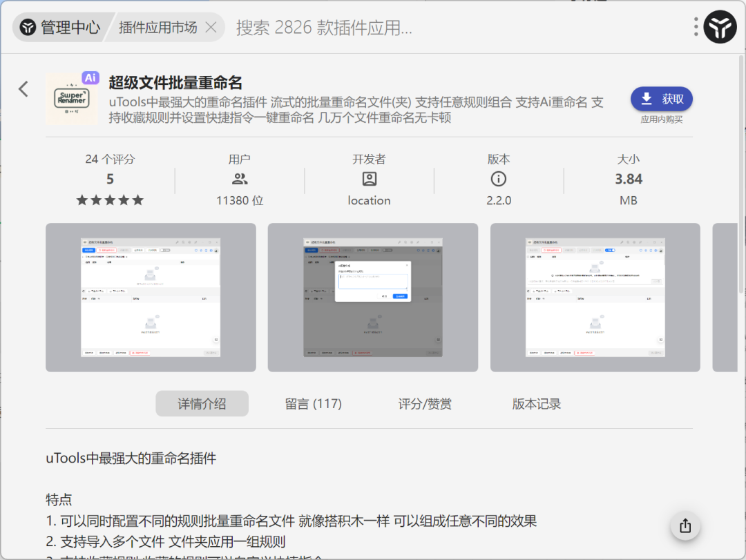Click the Ai badge on plugin icon
Viewport: 746px width, 560px height.
point(90,77)
